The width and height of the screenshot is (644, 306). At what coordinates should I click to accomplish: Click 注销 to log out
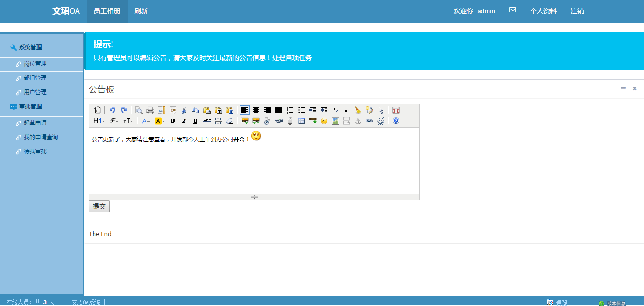point(577,11)
